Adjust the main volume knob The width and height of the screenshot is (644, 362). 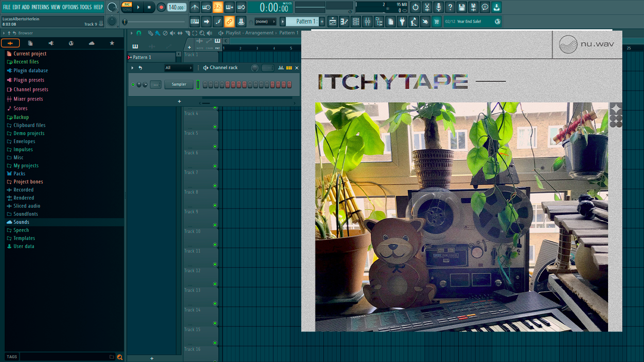[112, 7]
